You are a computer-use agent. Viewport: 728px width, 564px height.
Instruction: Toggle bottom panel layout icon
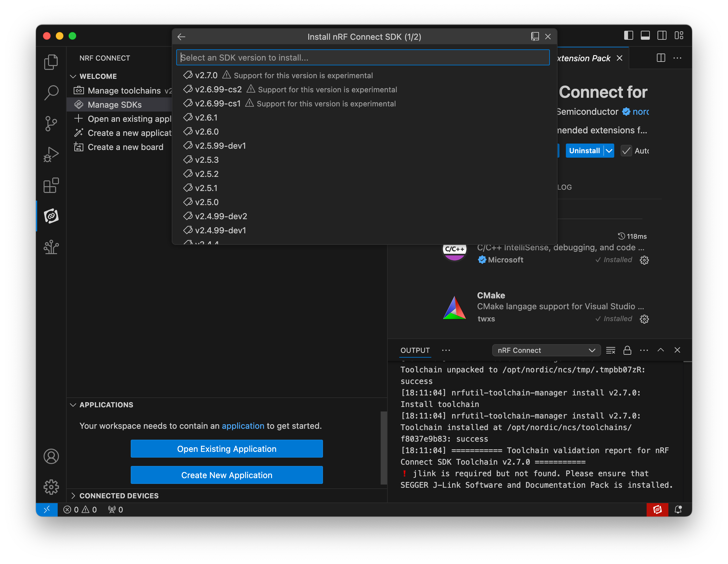(x=645, y=35)
